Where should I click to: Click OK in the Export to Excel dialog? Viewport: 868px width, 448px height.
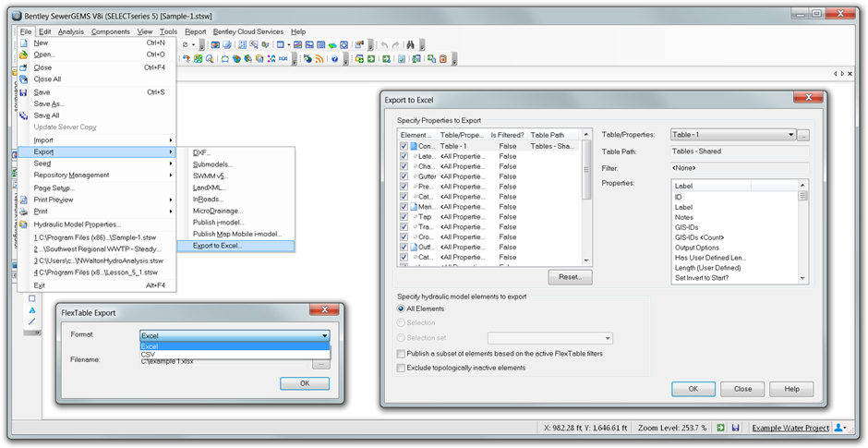coord(693,389)
